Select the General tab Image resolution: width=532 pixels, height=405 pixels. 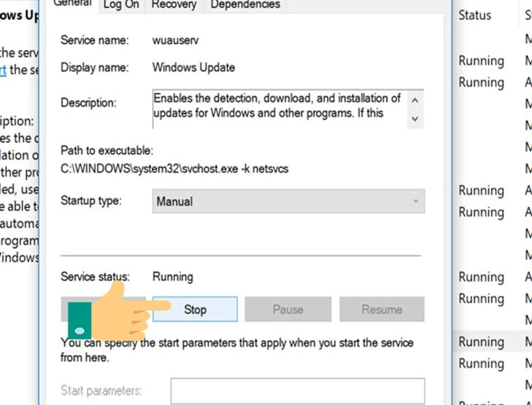click(x=73, y=4)
